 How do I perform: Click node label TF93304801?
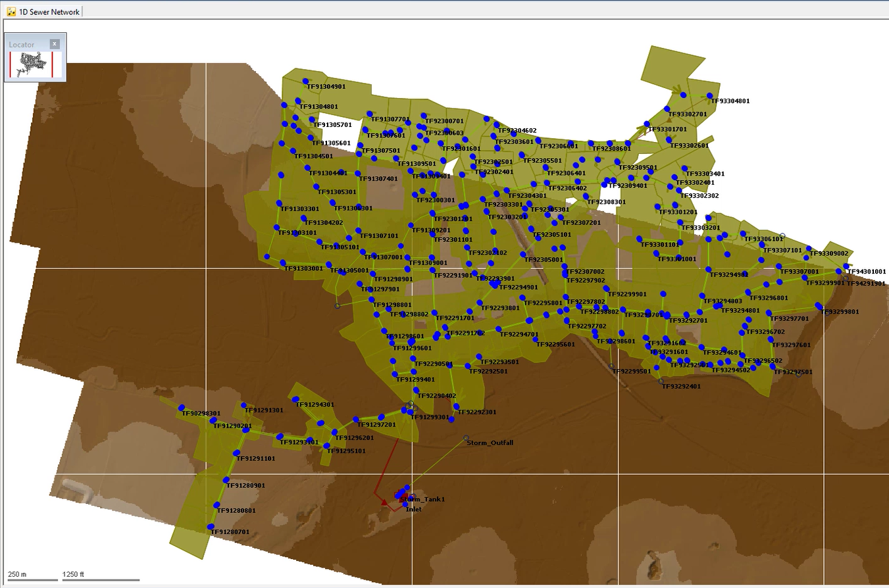click(730, 101)
